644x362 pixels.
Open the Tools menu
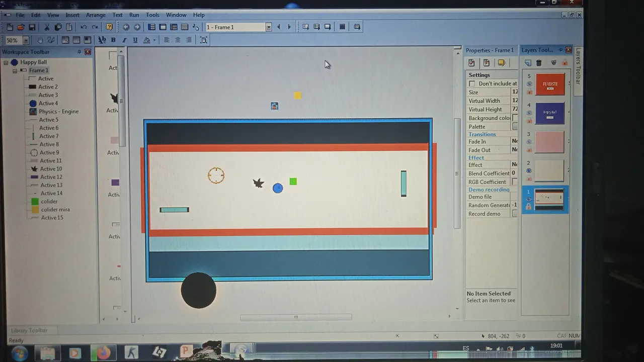[152, 15]
